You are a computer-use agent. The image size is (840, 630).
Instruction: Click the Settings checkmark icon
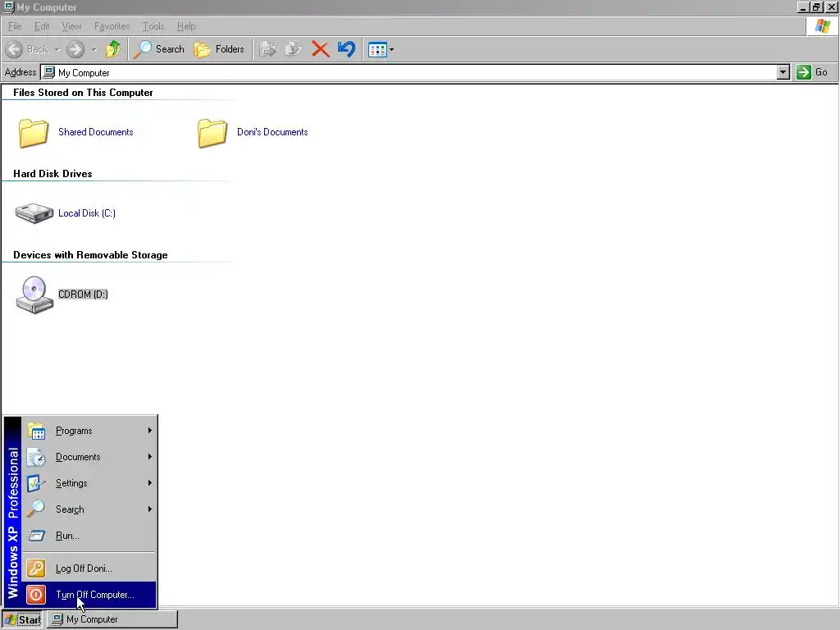36,483
